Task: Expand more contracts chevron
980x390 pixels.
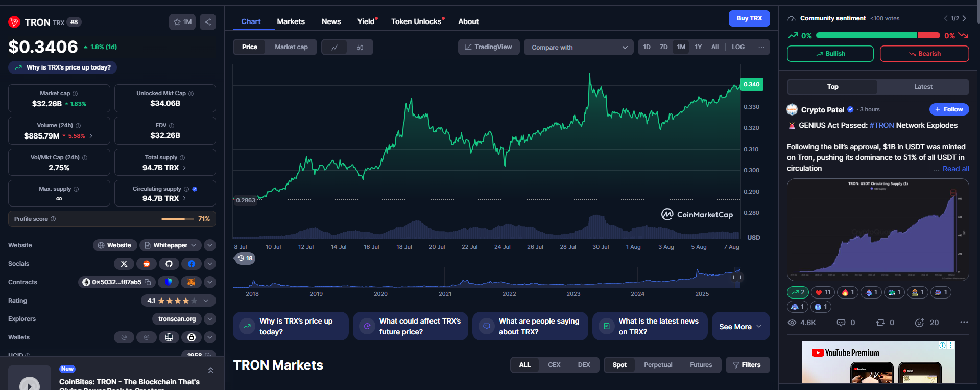Action: (x=210, y=282)
